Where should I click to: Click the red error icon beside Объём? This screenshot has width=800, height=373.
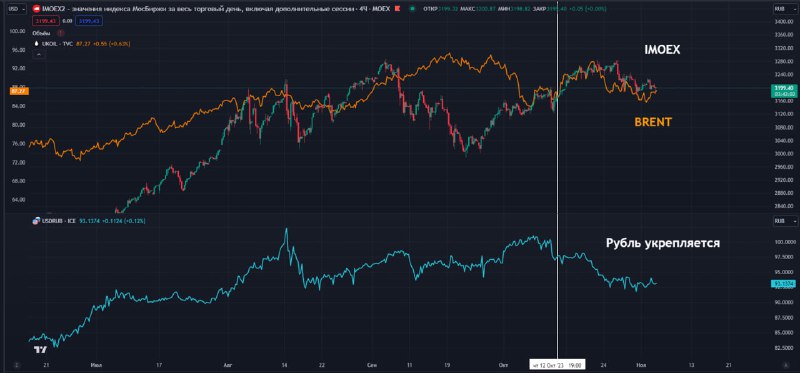61,33
